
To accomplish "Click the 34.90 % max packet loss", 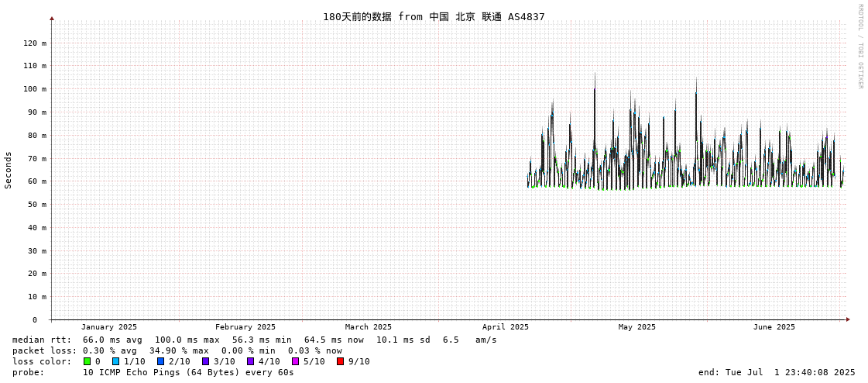I will point(181,351).
